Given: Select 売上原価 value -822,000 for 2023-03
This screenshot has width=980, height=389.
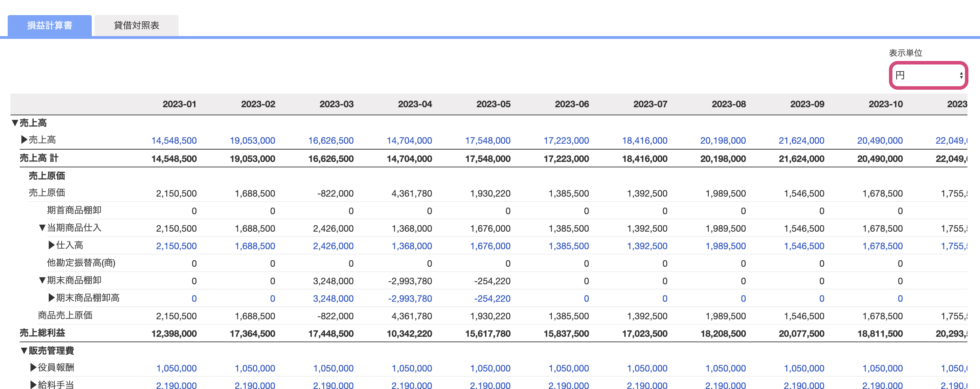Looking at the screenshot, I should point(335,193).
